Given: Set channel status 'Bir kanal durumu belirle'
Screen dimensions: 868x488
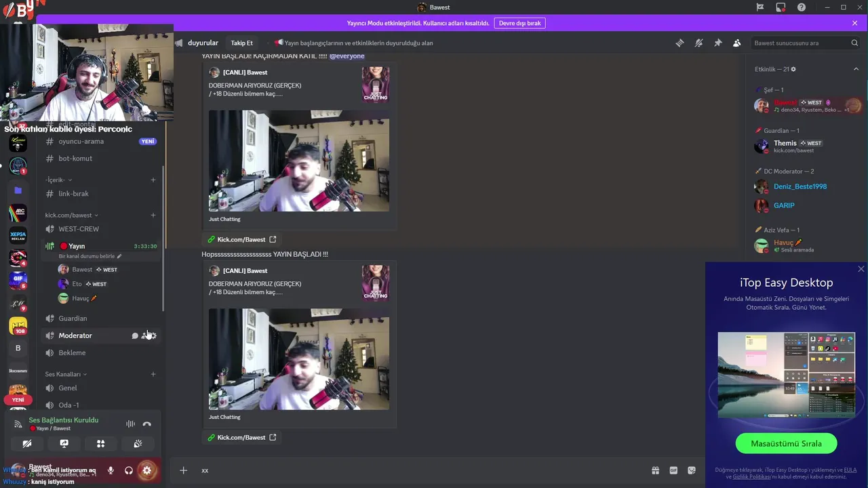Looking at the screenshot, I should click(90, 256).
